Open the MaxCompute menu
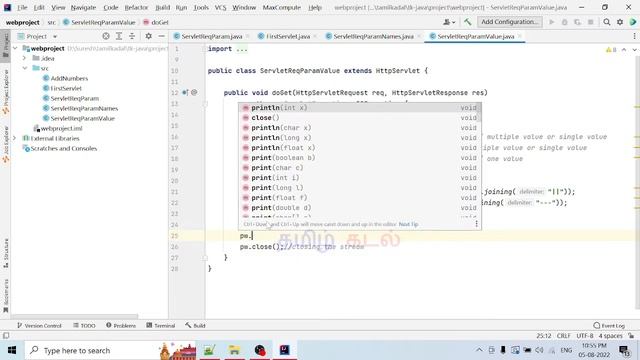 [282, 7]
